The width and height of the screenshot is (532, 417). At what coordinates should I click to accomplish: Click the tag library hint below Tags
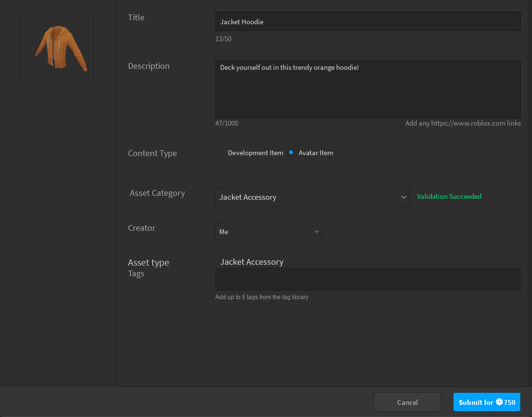[x=261, y=297]
